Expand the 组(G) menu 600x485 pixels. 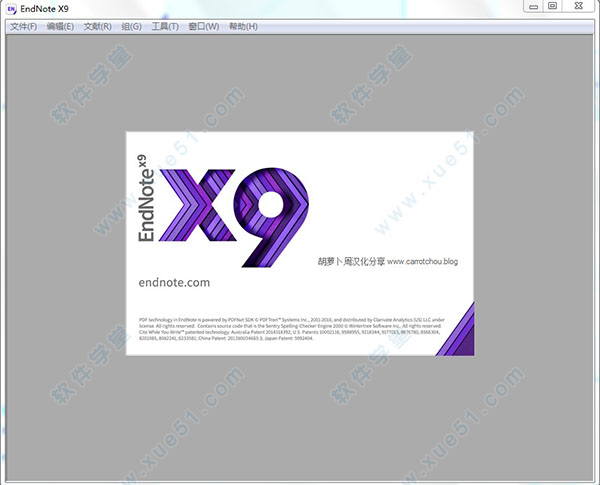(x=130, y=26)
